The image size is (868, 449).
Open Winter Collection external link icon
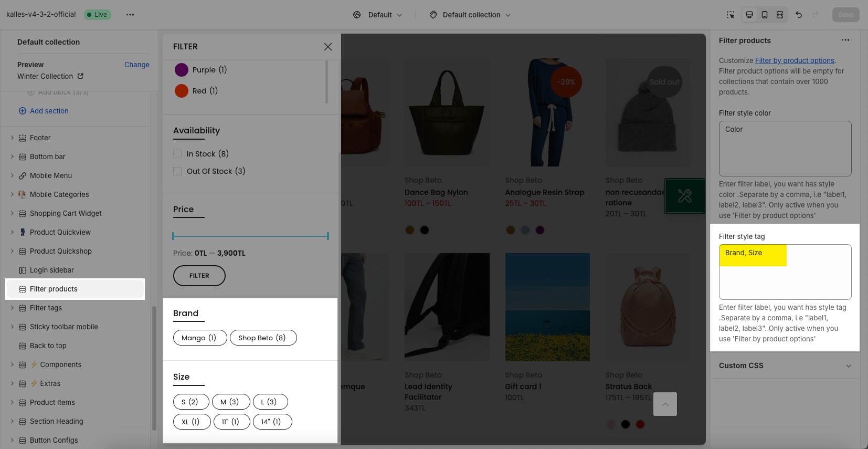pyautogui.click(x=80, y=76)
